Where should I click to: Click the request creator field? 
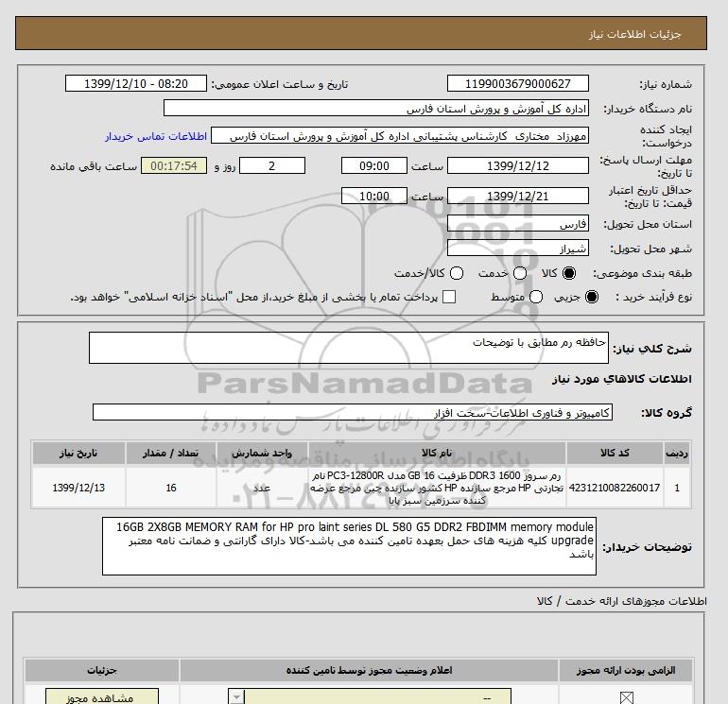pyautogui.click(x=400, y=136)
